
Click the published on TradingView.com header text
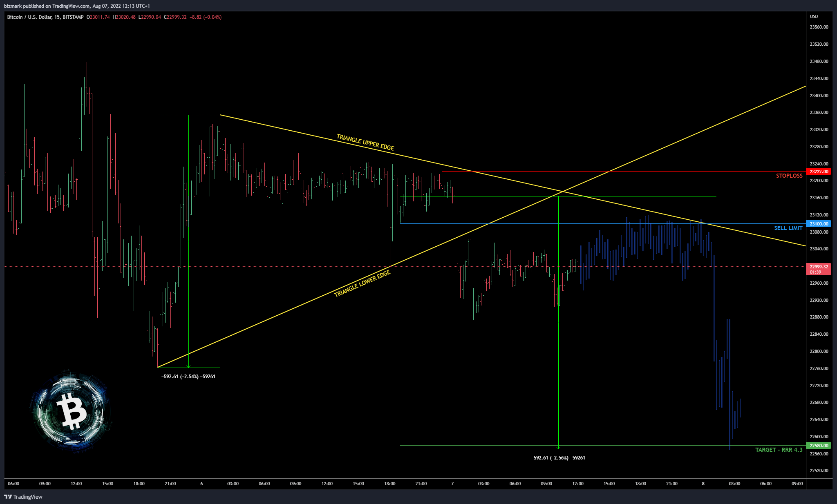[x=57, y=6]
